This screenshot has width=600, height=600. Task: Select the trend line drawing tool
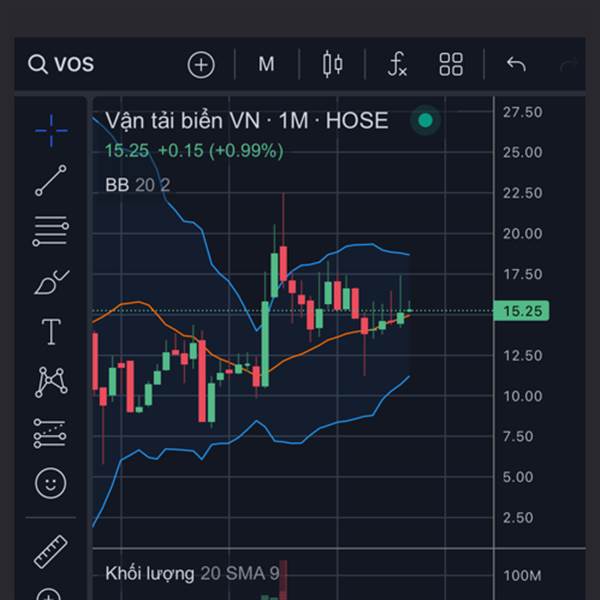[x=51, y=181]
